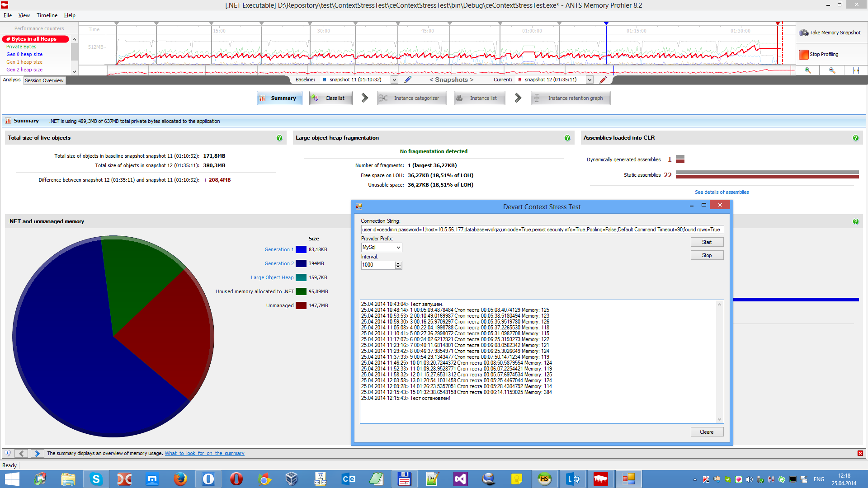Select the Private Bytes counter

21,47
